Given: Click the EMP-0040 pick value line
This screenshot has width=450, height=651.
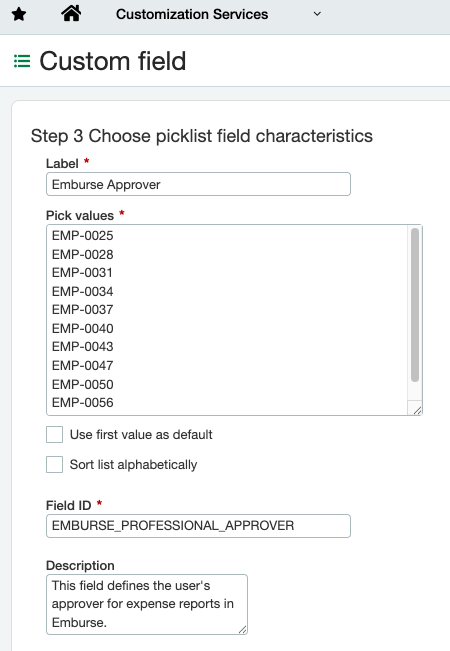Looking at the screenshot, I should click(x=83, y=328).
